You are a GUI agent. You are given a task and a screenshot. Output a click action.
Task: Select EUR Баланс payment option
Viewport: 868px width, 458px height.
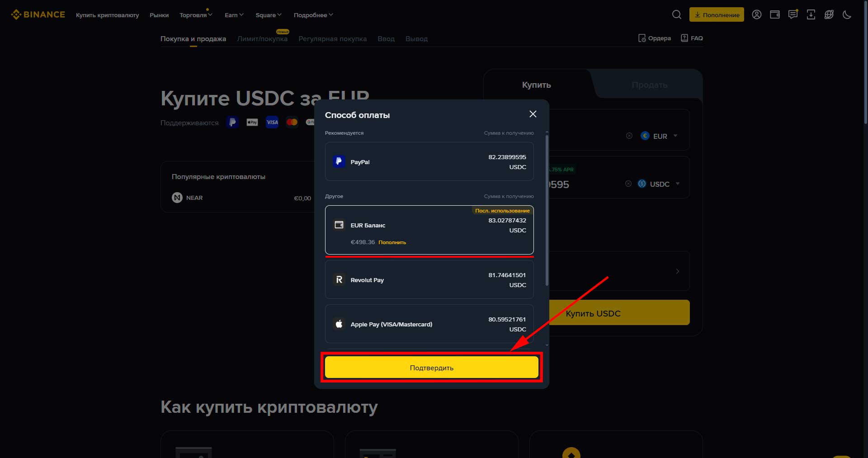429,230
